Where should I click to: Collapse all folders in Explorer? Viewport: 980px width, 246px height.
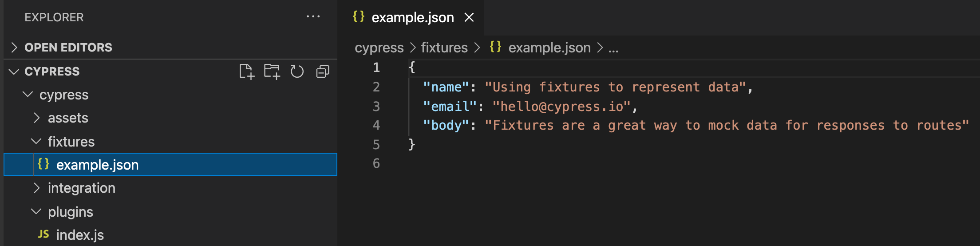coord(323,71)
